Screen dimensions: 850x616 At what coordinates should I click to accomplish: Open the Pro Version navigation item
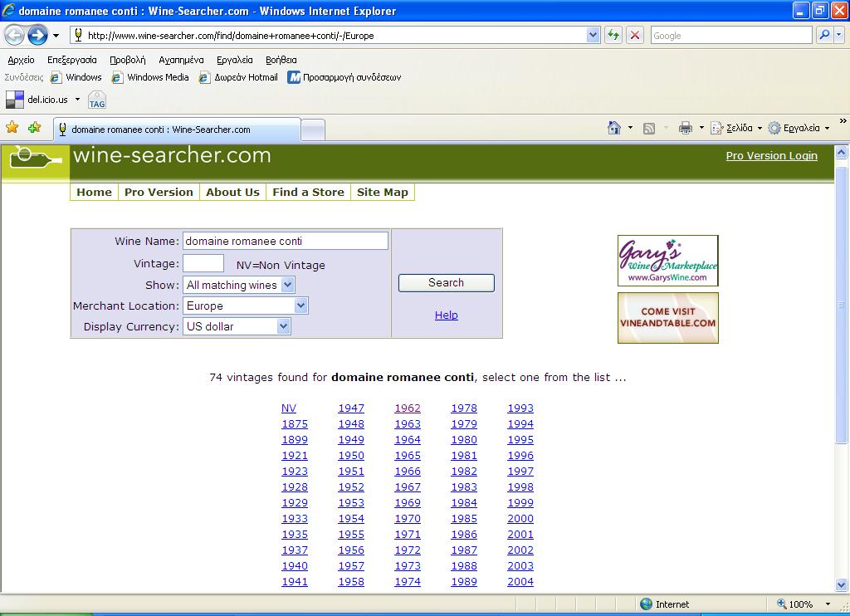tap(159, 192)
